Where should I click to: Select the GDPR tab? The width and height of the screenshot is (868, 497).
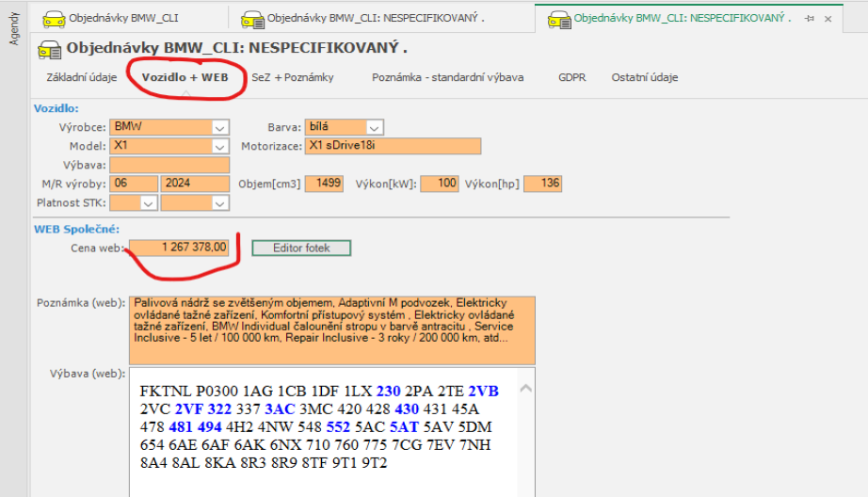[x=571, y=77]
